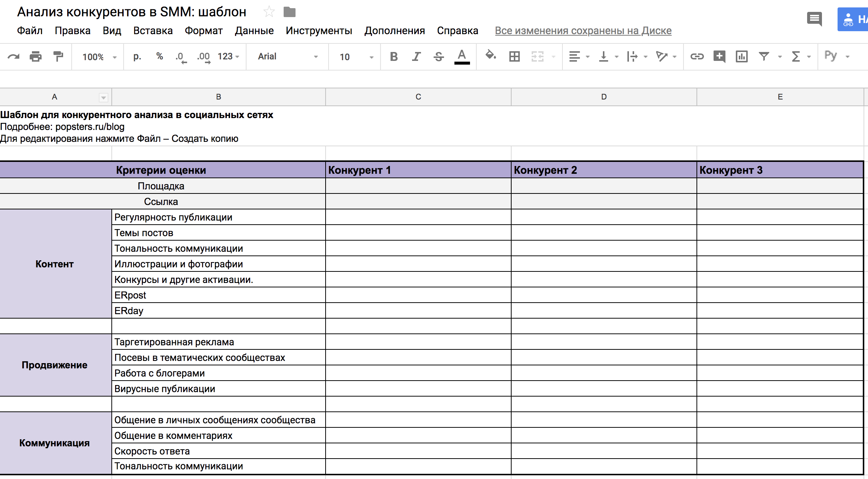Click the document title text

(132, 12)
